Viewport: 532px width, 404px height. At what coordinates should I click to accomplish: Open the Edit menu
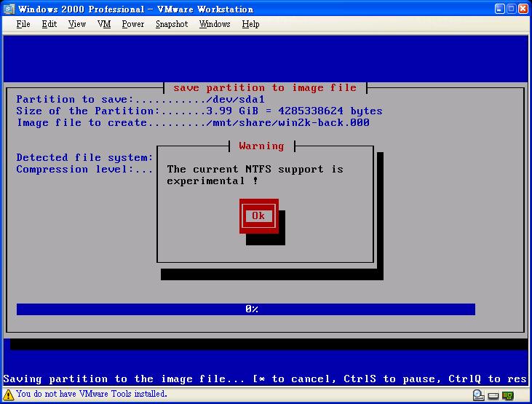pos(49,24)
